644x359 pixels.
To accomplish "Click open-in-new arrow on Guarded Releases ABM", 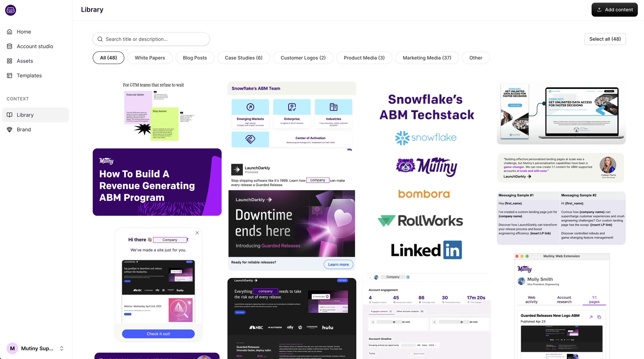I will coord(591,317).
